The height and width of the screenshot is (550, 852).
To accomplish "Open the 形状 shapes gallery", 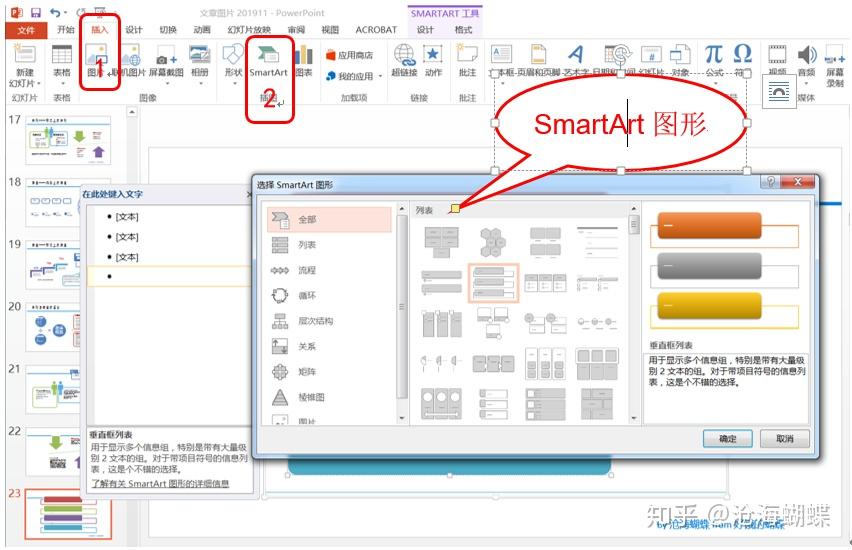I will click(x=234, y=54).
